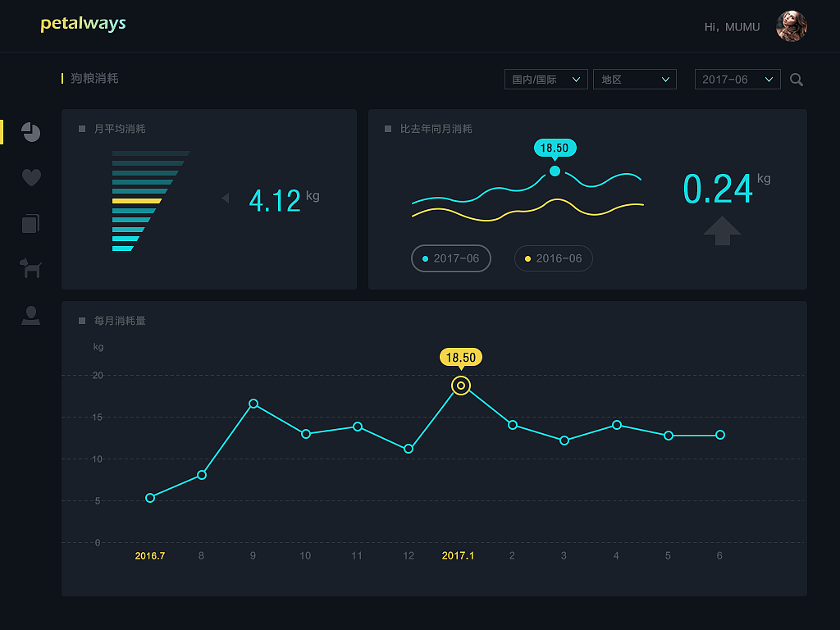Click the 狗粮消耗 page heading
The image size is (840, 630).
tap(94, 78)
